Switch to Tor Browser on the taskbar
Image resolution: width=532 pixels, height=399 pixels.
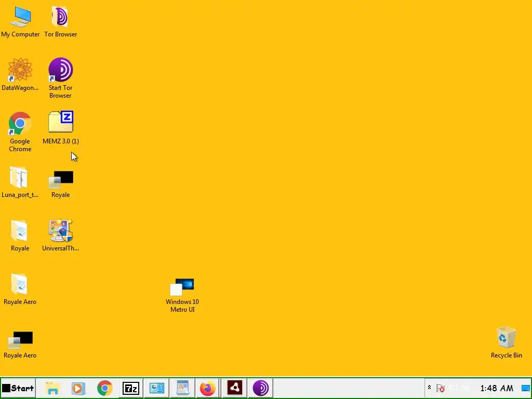(261, 388)
